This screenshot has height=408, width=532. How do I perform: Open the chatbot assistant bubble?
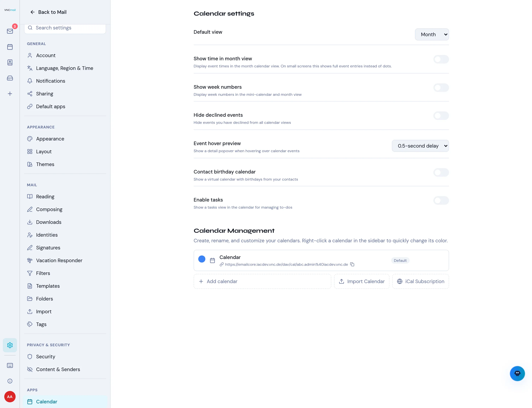pos(517,373)
